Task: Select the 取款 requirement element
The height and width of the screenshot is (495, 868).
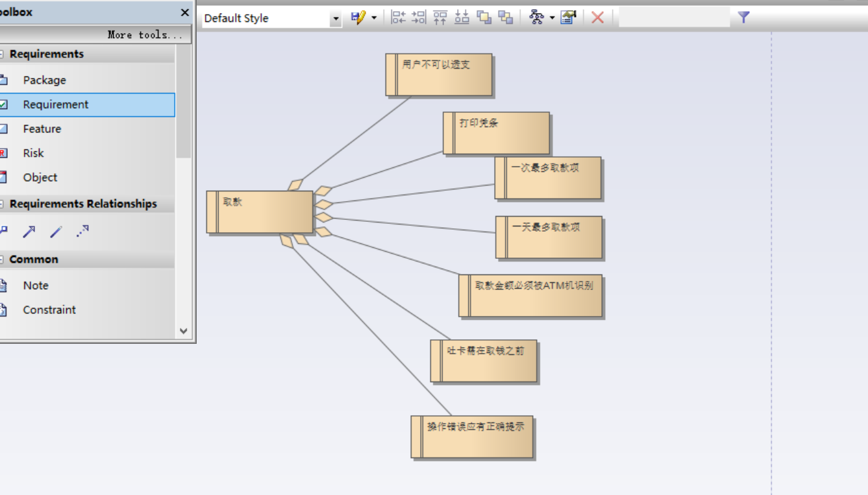Action: pyautogui.click(x=260, y=211)
